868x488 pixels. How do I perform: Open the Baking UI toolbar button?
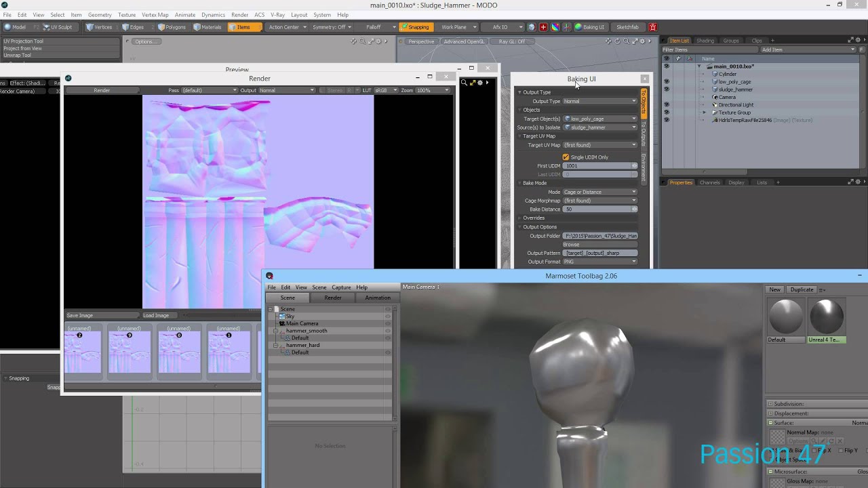click(x=589, y=27)
